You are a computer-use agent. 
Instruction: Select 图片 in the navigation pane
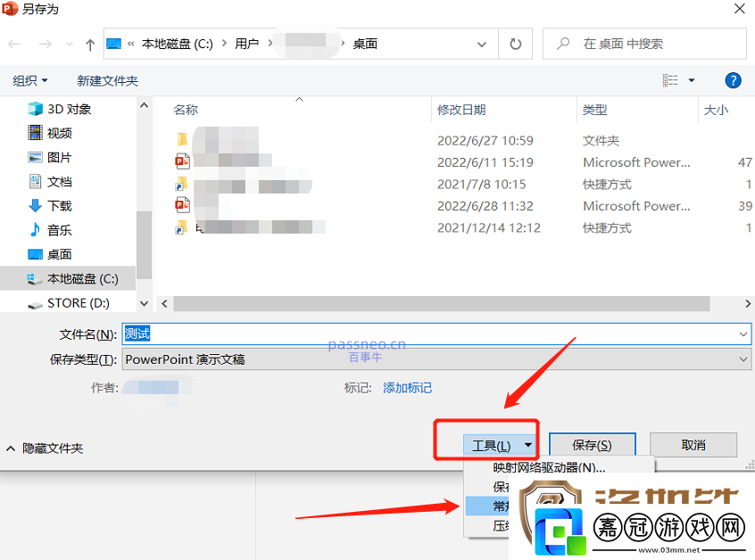[59, 157]
